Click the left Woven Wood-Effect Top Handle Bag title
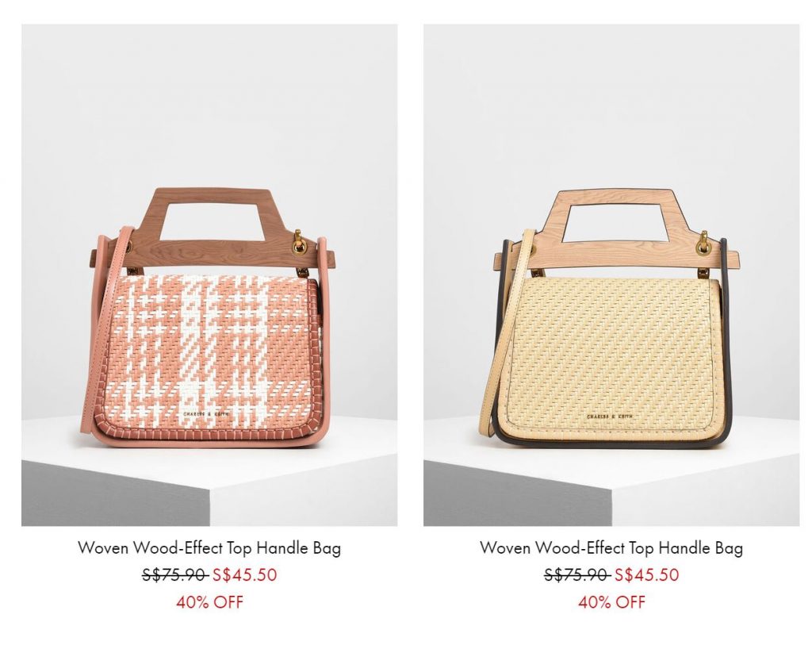Screen dimensions: 812x649 pos(209,547)
